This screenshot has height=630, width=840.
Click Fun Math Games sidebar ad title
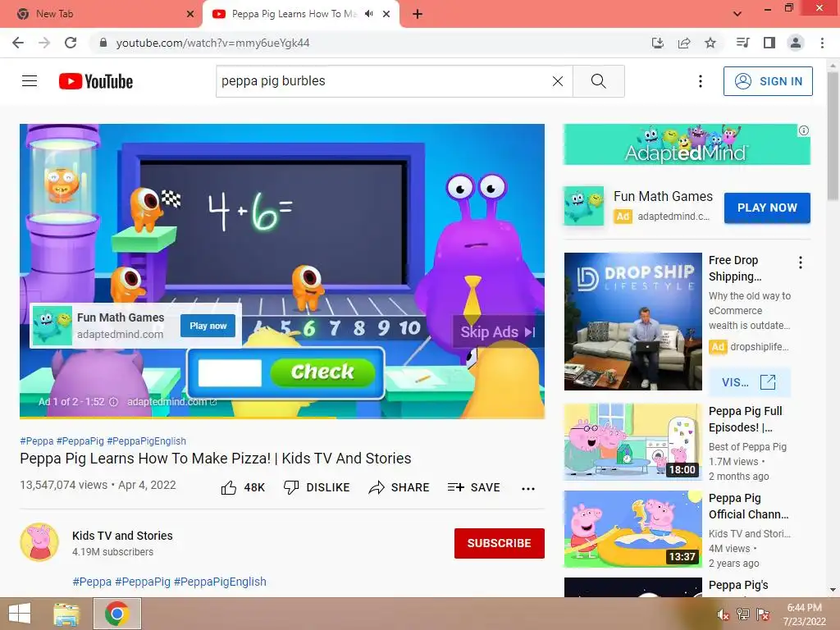[x=663, y=197]
